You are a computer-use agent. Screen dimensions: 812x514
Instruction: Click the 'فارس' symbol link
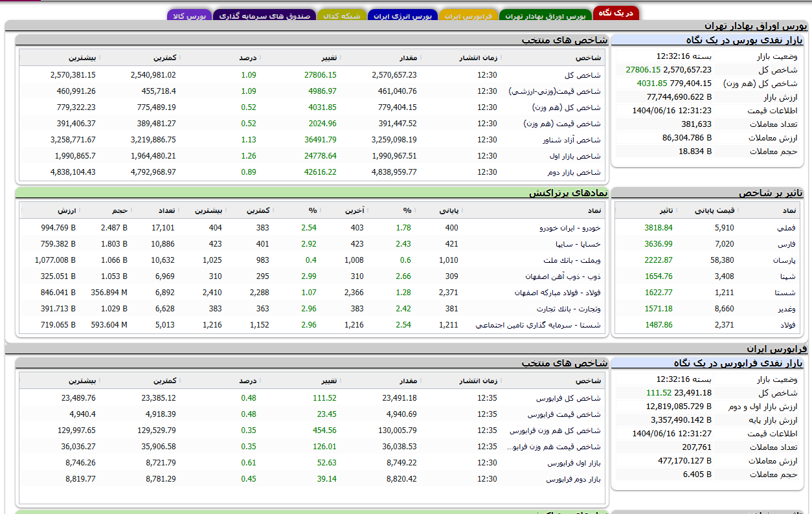tap(786, 244)
